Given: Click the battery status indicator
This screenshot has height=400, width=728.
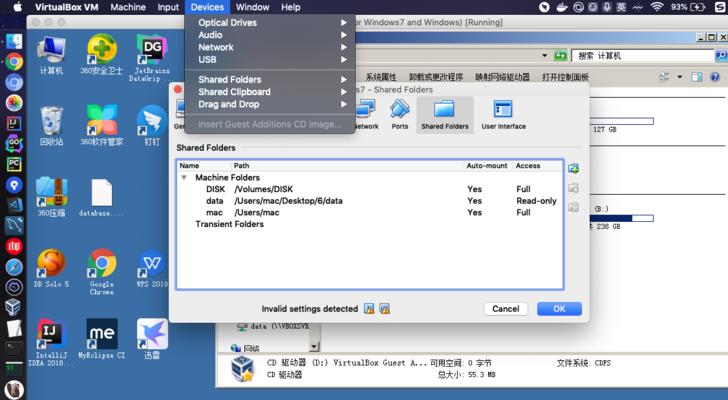Looking at the screenshot, I should point(688,7).
